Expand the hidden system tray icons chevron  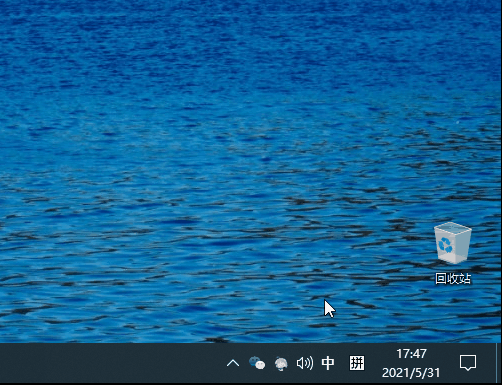click(233, 363)
